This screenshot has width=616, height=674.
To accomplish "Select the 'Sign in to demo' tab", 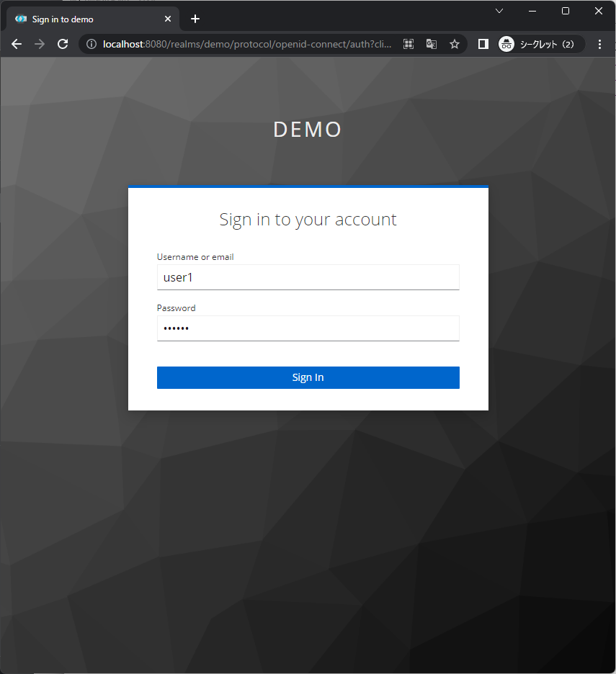I will point(93,19).
